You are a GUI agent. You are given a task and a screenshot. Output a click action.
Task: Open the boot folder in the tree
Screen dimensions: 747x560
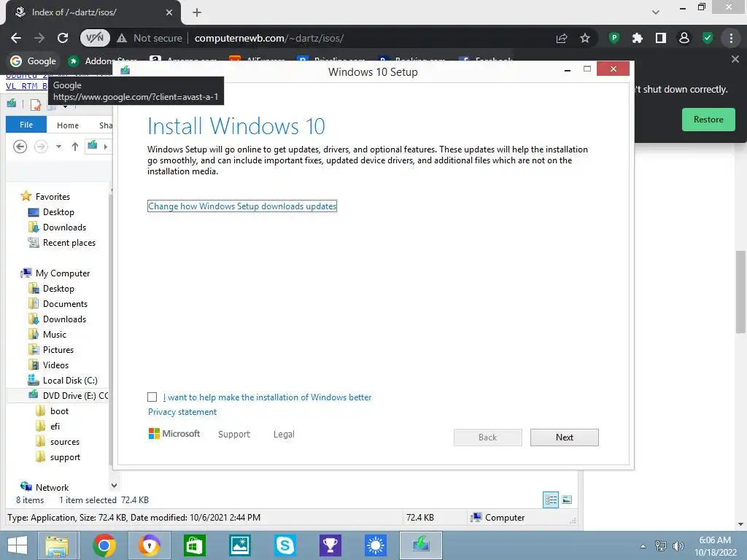click(x=53, y=411)
